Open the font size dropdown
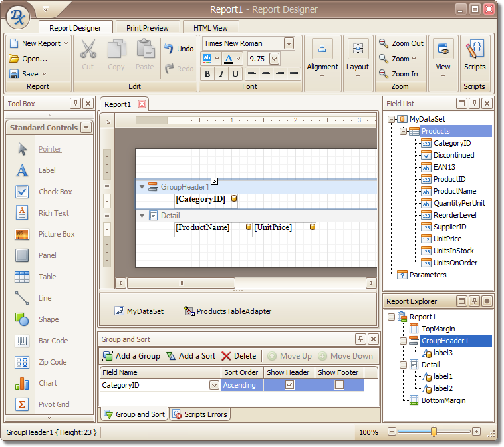This screenshot has height=447, width=504. pos(274,59)
